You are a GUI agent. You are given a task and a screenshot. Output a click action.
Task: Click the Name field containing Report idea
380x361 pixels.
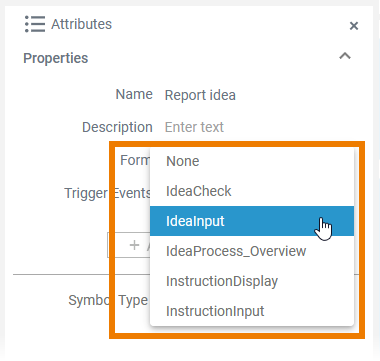pyautogui.click(x=200, y=95)
